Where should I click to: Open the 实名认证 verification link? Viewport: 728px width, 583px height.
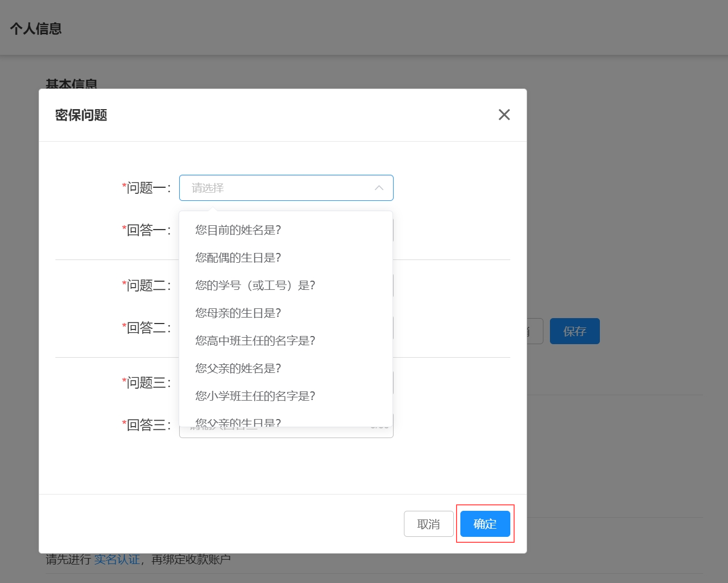point(117,559)
